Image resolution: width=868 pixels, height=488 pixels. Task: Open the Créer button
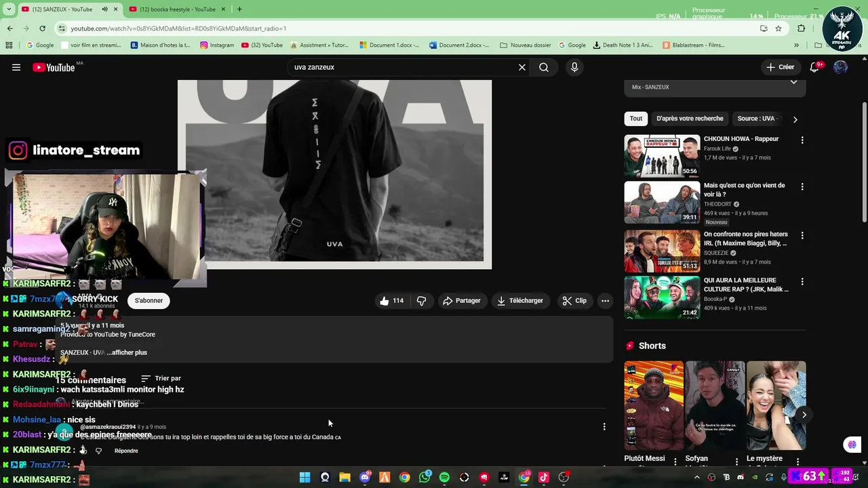(780, 67)
